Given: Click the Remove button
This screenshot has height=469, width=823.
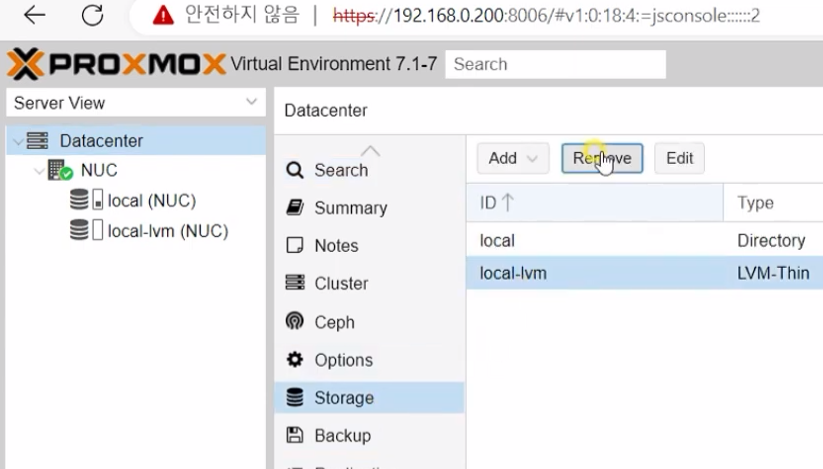Looking at the screenshot, I should 602,158.
